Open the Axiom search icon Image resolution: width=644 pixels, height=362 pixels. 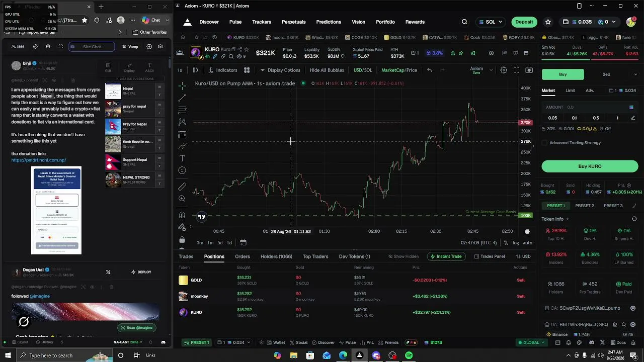coord(464,22)
